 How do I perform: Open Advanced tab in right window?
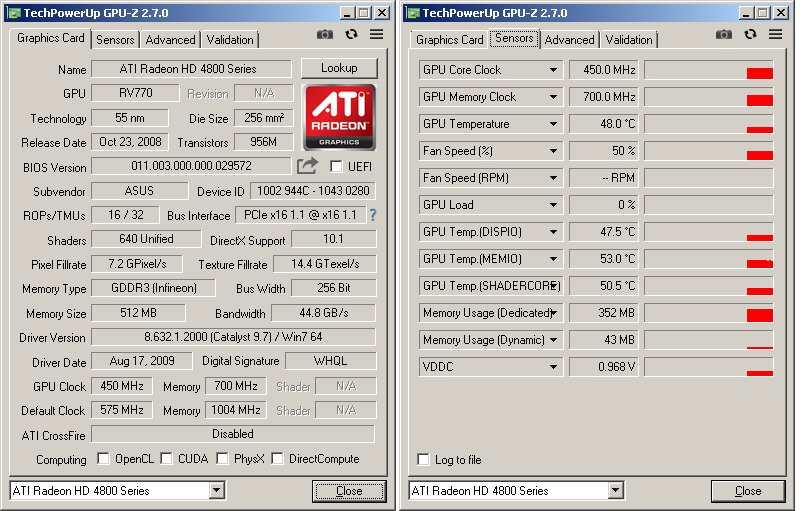click(x=569, y=39)
